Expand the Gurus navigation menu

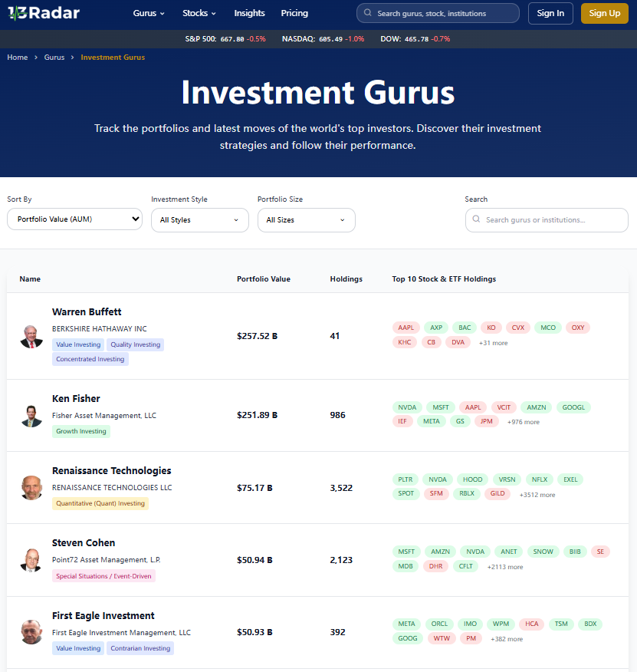coord(149,13)
